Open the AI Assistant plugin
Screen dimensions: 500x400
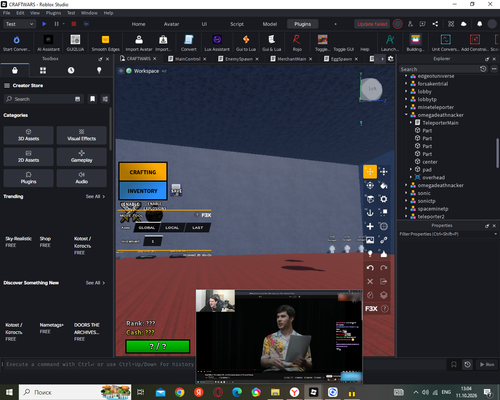click(x=48, y=43)
